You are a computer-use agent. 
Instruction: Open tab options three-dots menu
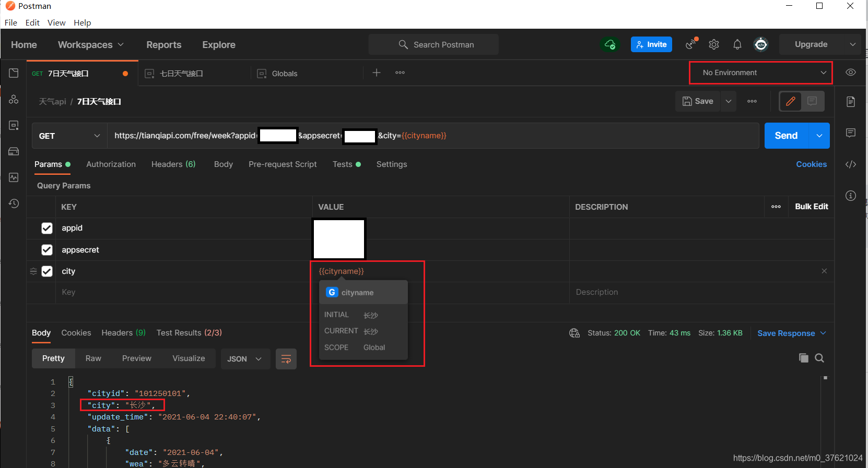point(400,73)
